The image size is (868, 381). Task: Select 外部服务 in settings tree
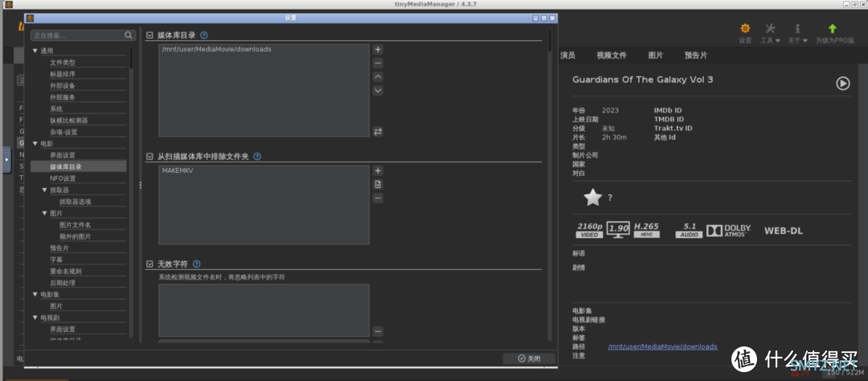pos(63,97)
